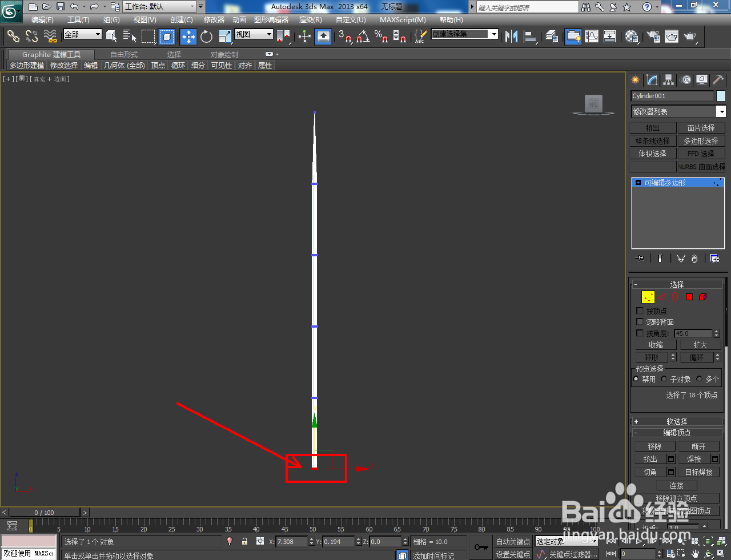Open the 渲染(R) menu
The height and width of the screenshot is (560, 731).
[309, 20]
